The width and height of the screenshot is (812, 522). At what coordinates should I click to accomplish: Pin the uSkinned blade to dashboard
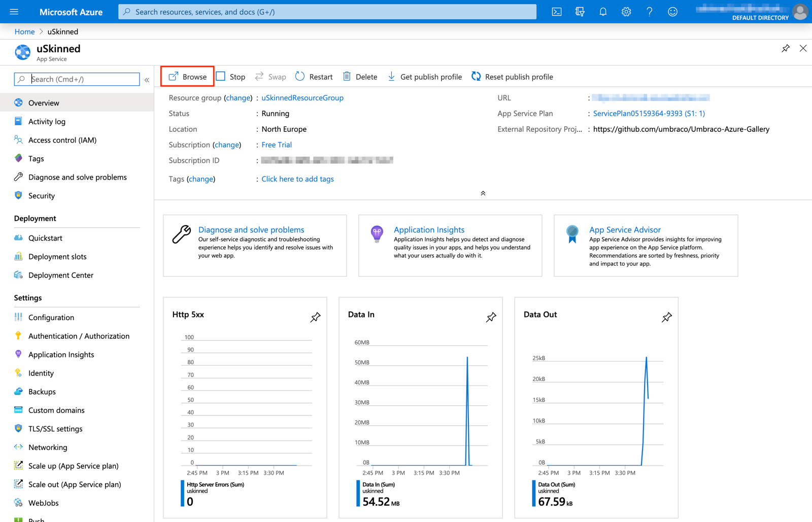pos(786,48)
